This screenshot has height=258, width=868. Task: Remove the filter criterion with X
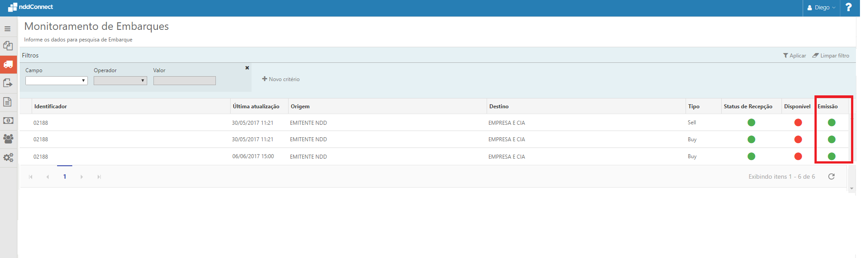247,68
